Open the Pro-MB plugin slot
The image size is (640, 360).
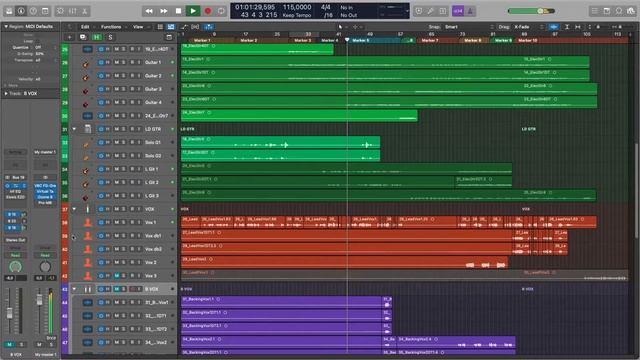pyautogui.click(x=45, y=202)
